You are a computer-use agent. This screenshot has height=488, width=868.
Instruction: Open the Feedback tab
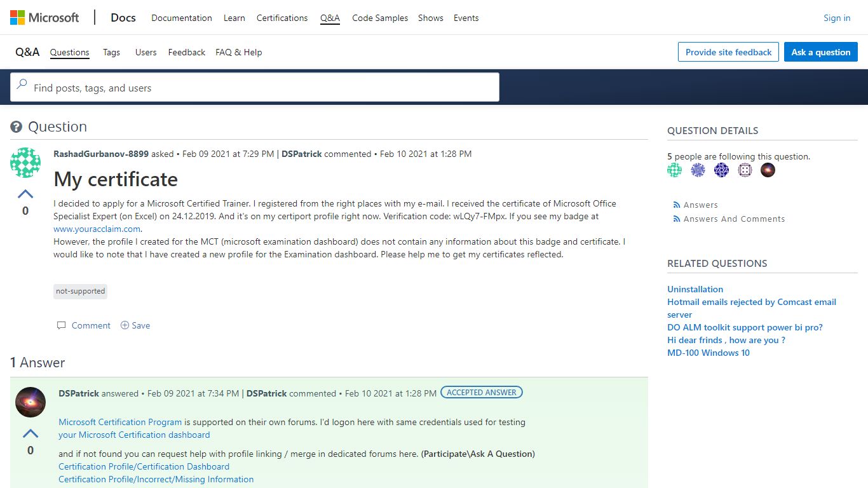187,52
